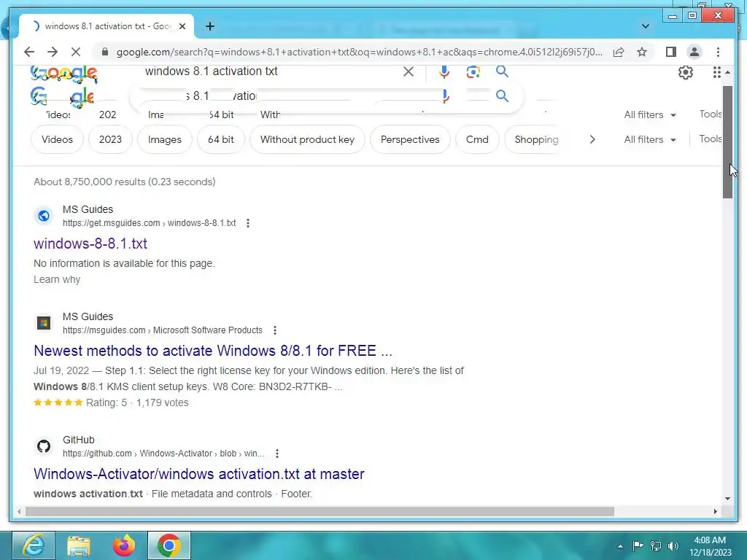
Task: Select the Cmd filter chip
Action: coord(477,139)
